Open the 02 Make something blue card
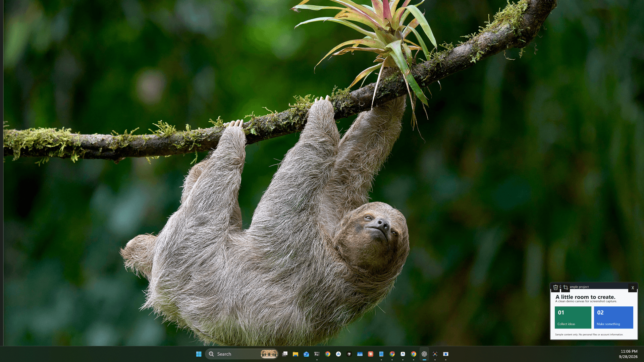 [x=613, y=317]
